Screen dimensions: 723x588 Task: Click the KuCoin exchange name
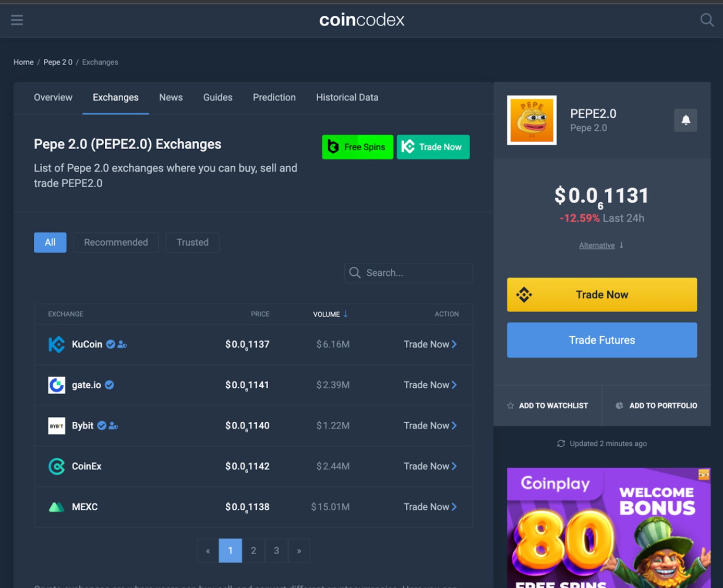pos(87,344)
